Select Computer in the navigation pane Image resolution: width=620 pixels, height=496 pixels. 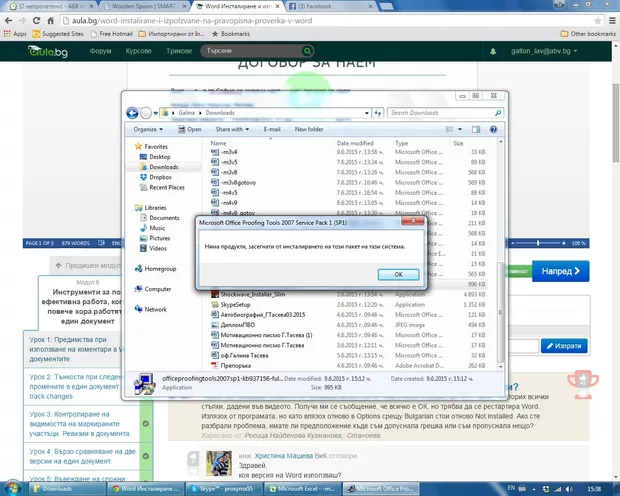tap(158, 289)
